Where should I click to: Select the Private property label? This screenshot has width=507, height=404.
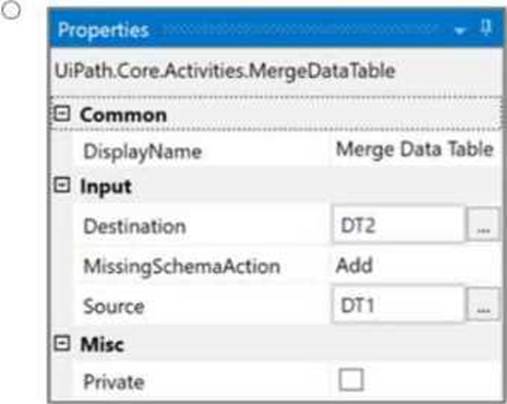click(x=114, y=382)
